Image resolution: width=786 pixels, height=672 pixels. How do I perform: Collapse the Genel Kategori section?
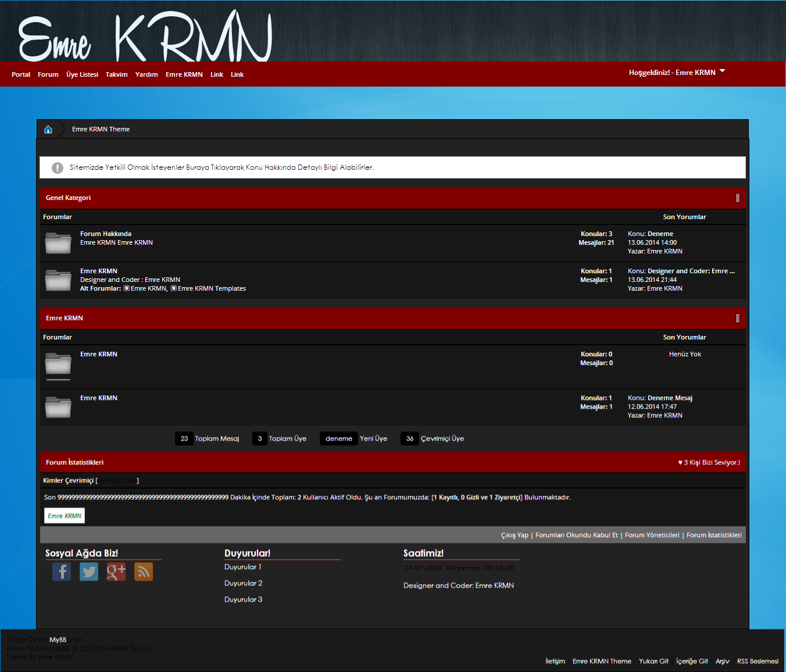[738, 198]
